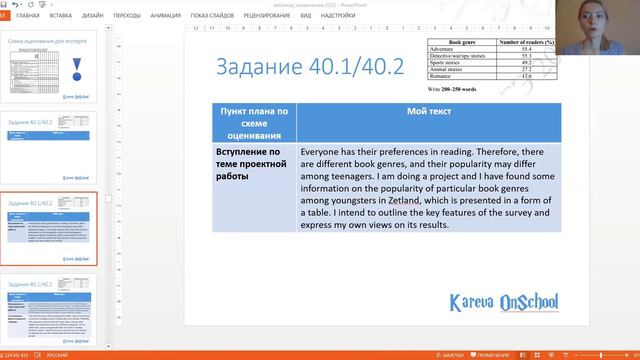640x360 pixels.
Task: Click the Мой текст header cell
Action: tap(429, 123)
